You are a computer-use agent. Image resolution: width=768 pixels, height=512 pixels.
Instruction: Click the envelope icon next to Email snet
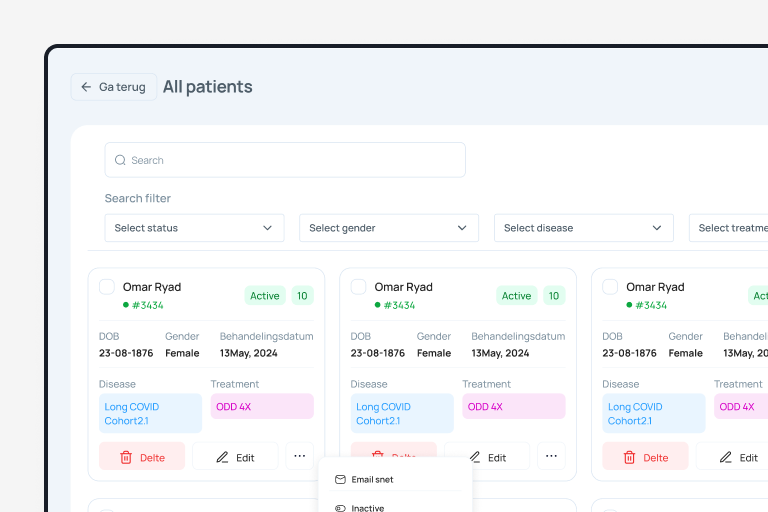(340, 480)
